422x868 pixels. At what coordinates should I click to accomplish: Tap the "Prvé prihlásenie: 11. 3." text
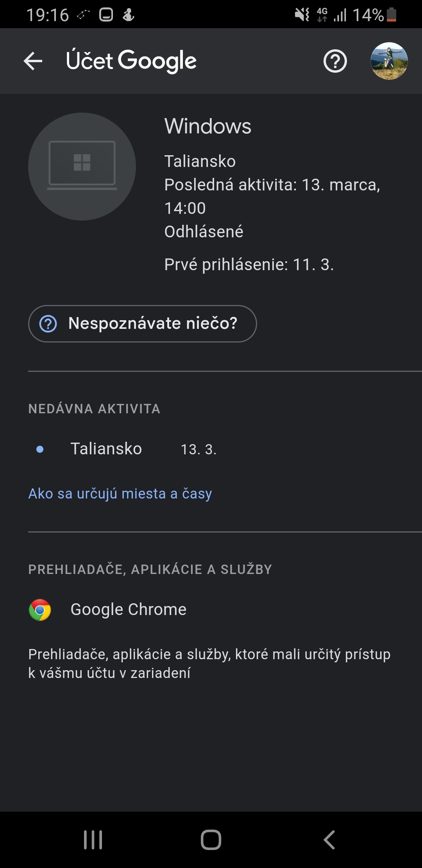pyautogui.click(x=249, y=265)
